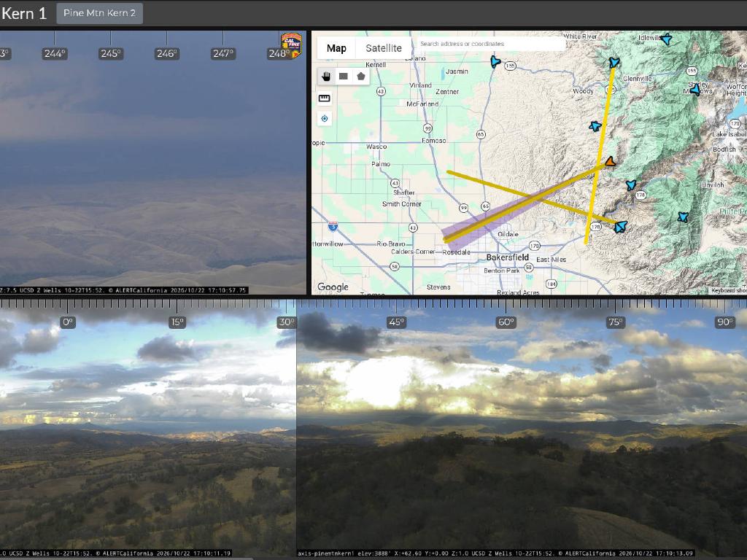The height and width of the screenshot is (560, 747).
Task: Open the Pine Mtn Kern 2 camera tab
Action: pos(99,13)
